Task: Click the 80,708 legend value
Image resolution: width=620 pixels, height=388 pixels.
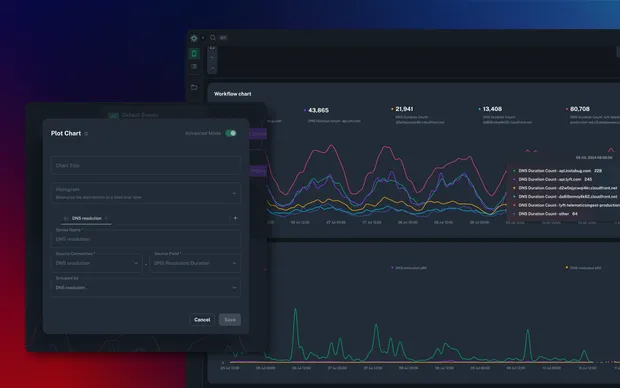Action: tap(580, 109)
